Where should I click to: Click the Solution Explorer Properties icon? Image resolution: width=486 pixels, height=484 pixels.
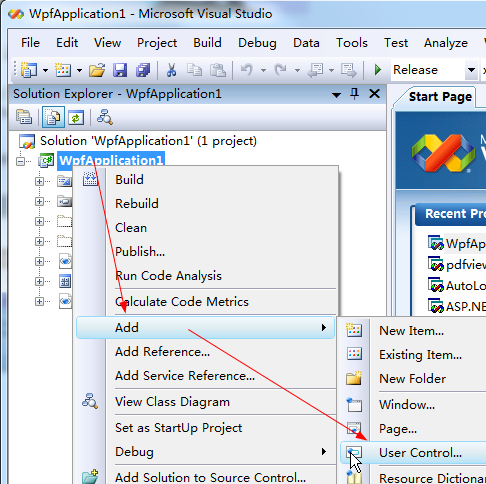click(24, 118)
